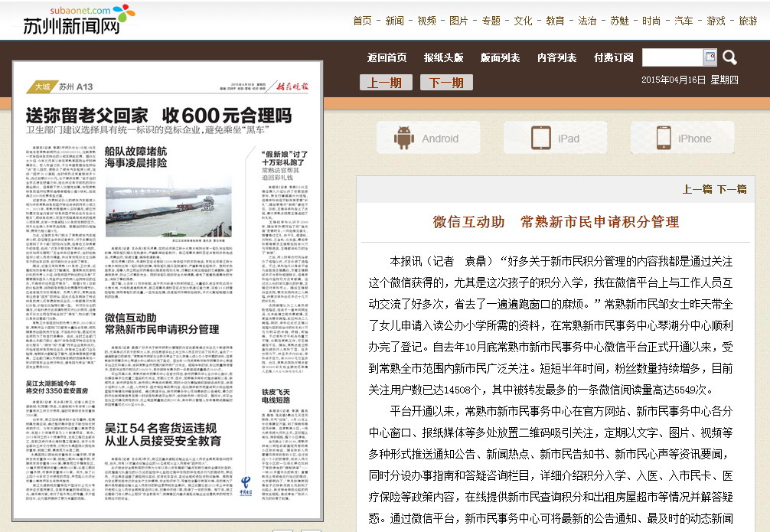Click the magnifier search icon

(729, 57)
